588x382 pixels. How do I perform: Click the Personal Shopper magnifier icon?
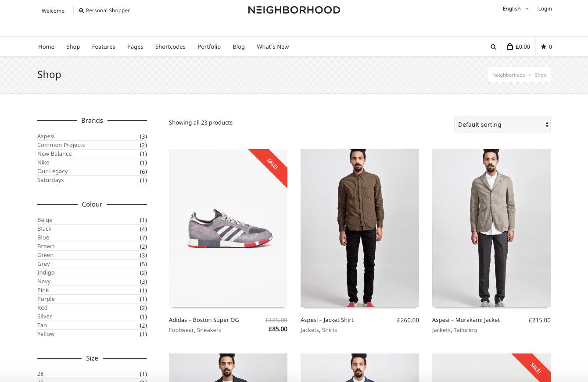tap(81, 11)
